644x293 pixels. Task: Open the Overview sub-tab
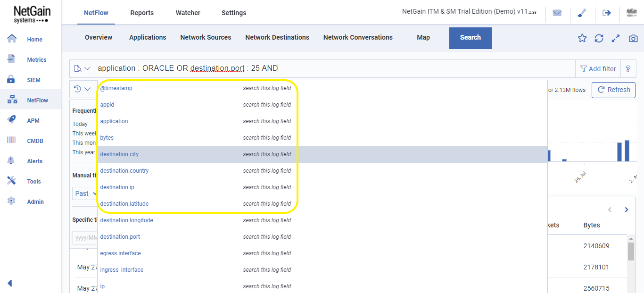(x=99, y=37)
